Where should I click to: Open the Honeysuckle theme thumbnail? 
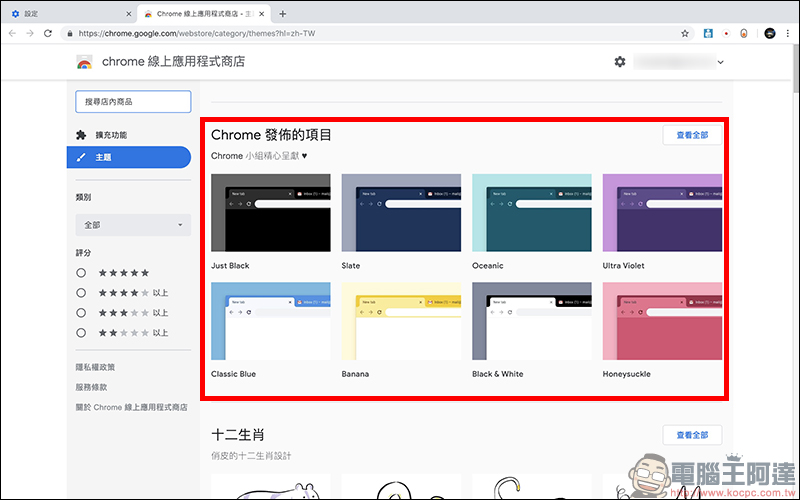click(x=662, y=321)
